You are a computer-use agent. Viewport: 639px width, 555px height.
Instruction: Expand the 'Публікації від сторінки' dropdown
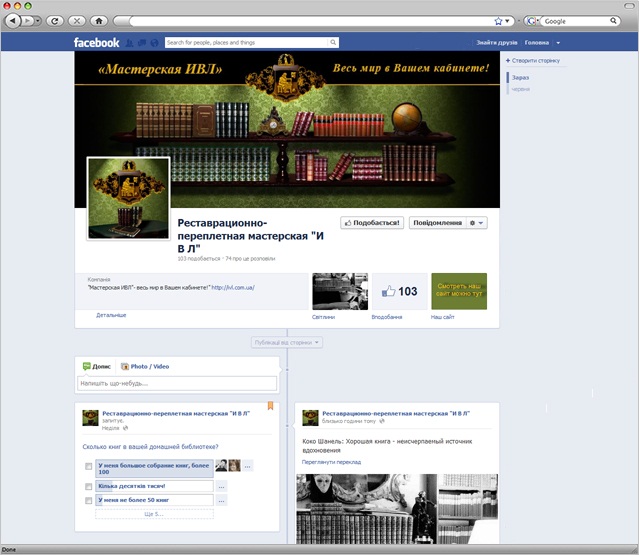point(287,343)
